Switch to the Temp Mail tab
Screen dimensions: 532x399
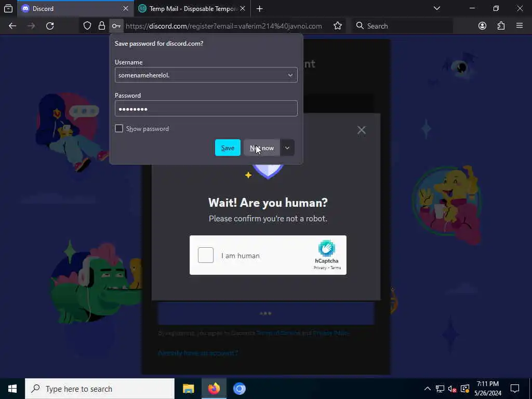[192, 8]
